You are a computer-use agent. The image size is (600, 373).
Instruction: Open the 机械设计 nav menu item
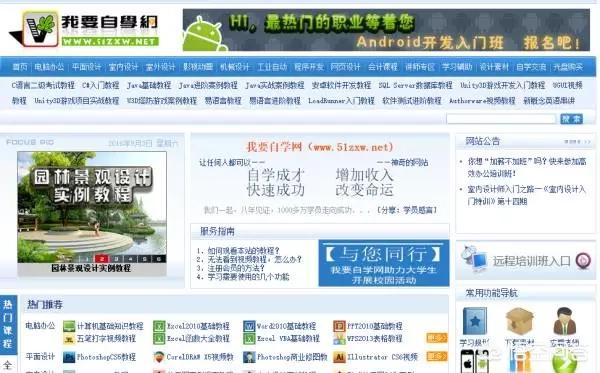point(235,67)
